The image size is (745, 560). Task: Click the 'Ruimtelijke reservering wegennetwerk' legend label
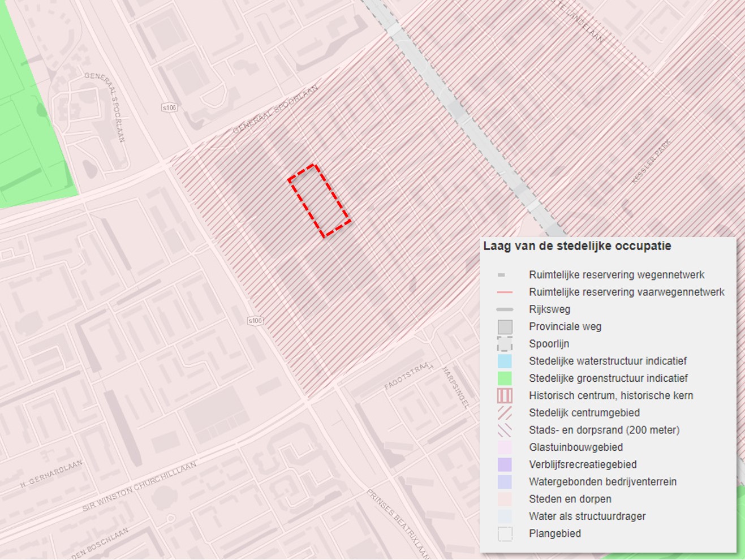pyautogui.click(x=617, y=275)
